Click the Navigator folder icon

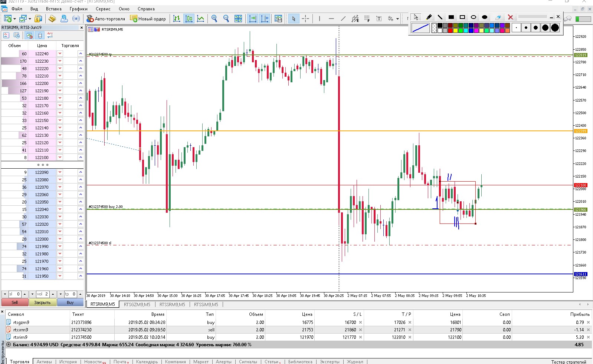pos(52,19)
